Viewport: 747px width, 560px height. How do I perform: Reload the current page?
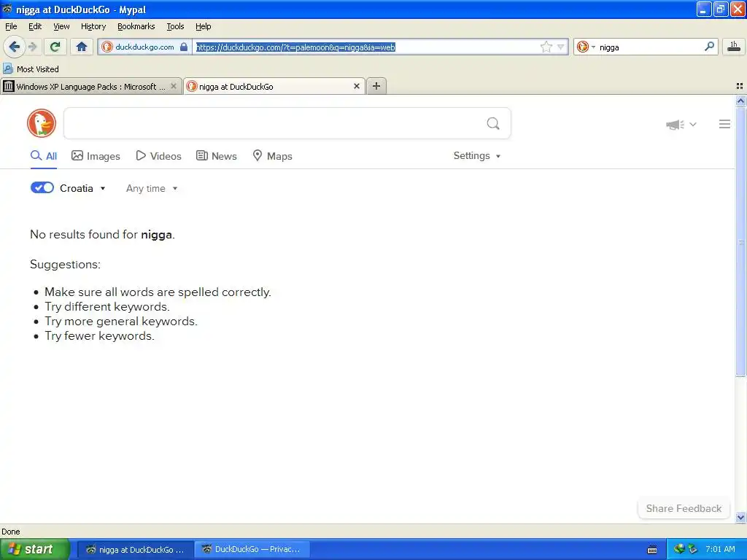(x=55, y=47)
